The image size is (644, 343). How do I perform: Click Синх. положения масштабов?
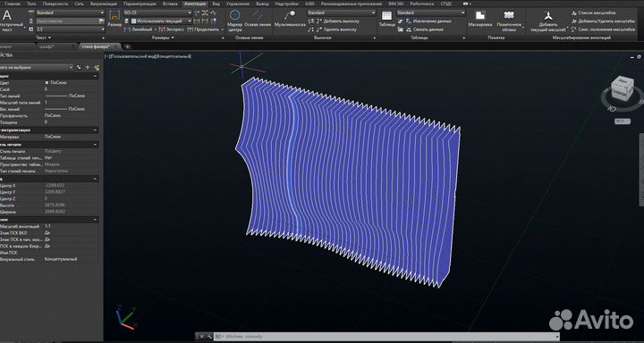point(604,29)
